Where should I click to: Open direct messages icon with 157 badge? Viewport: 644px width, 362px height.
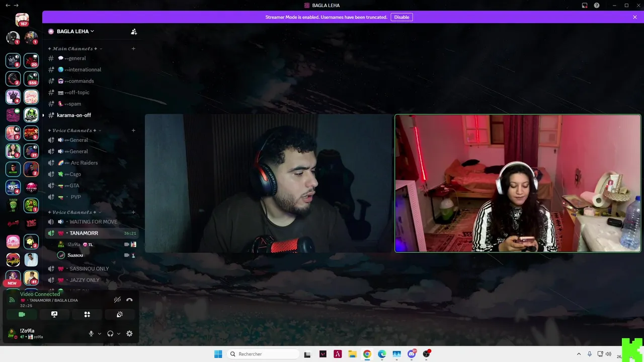tap(22, 20)
